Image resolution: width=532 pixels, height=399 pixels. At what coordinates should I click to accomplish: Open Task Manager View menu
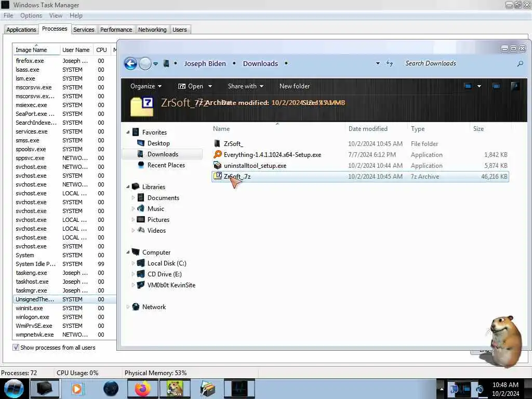pos(56,16)
